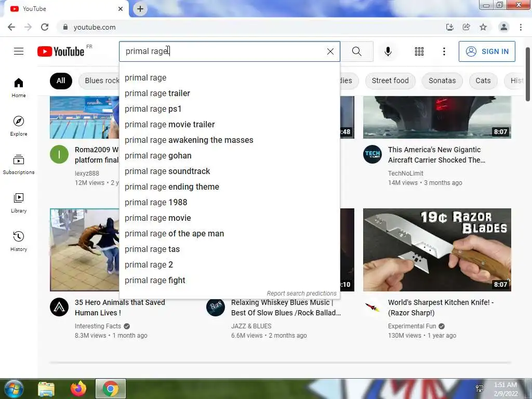Open the YouTube apps grid icon
The image size is (532, 399).
click(x=419, y=51)
